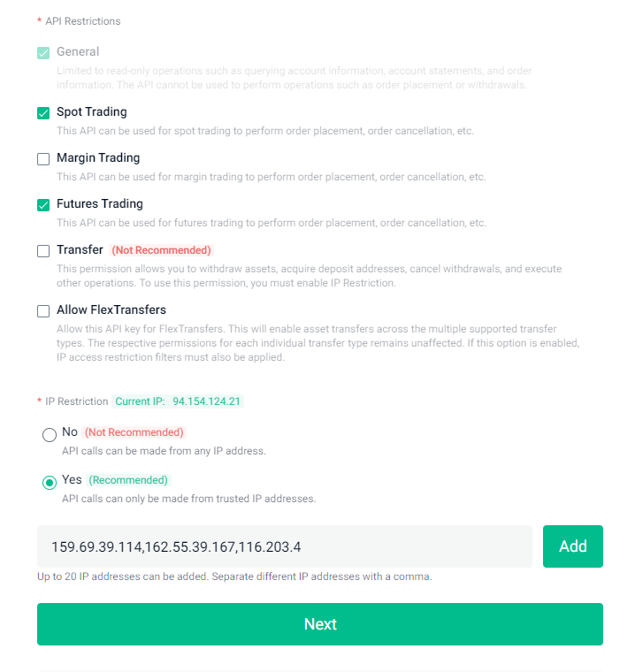
Task: Uncheck the Spot Trading checkbox
Action: [x=43, y=113]
